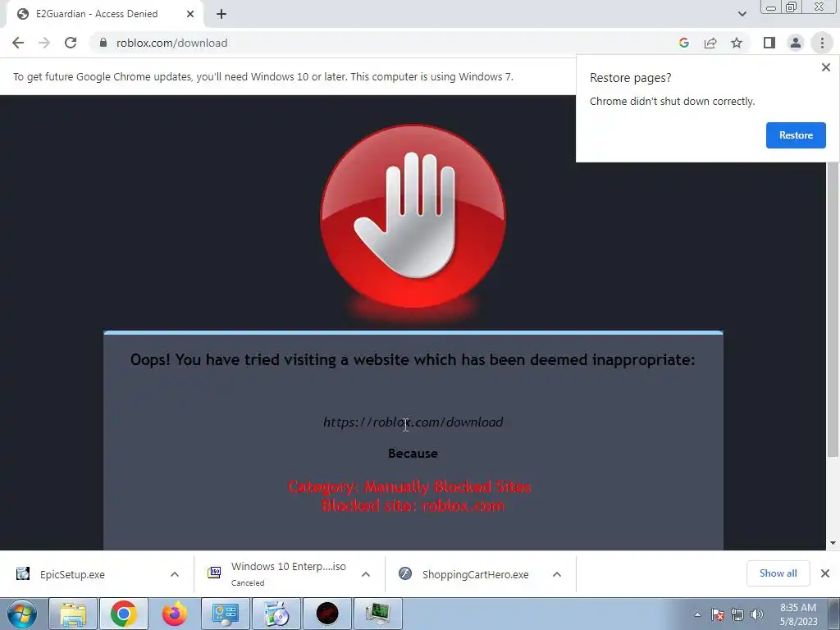The image size is (840, 630).
Task: Select the E2Guardian - Access Denied tab
Action: point(104,15)
